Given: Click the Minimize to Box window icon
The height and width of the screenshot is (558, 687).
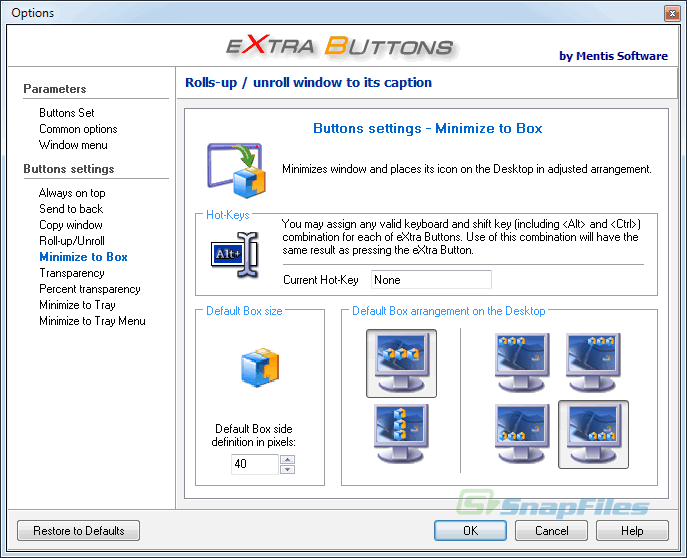Looking at the screenshot, I should [x=236, y=171].
